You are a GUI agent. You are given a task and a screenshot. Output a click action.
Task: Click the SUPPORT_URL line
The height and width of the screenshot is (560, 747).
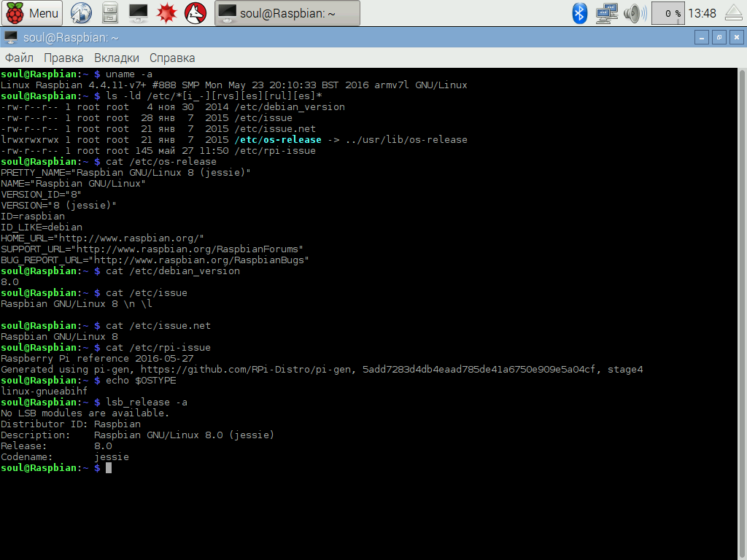pos(152,249)
